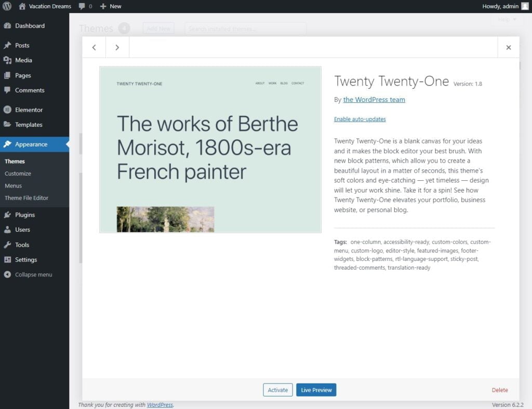Click the Posts pushpin icon
This screenshot has height=409, width=532.
(7, 45)
